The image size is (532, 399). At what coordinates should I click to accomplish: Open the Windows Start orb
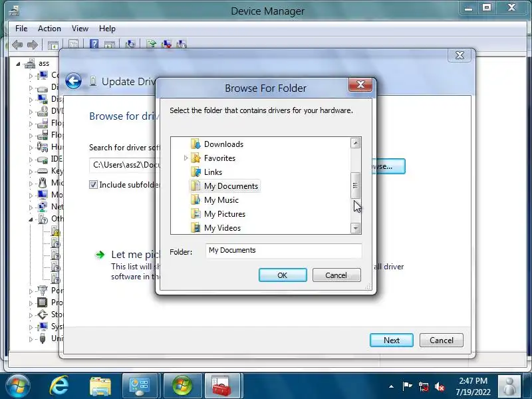(x=18, y=386)
